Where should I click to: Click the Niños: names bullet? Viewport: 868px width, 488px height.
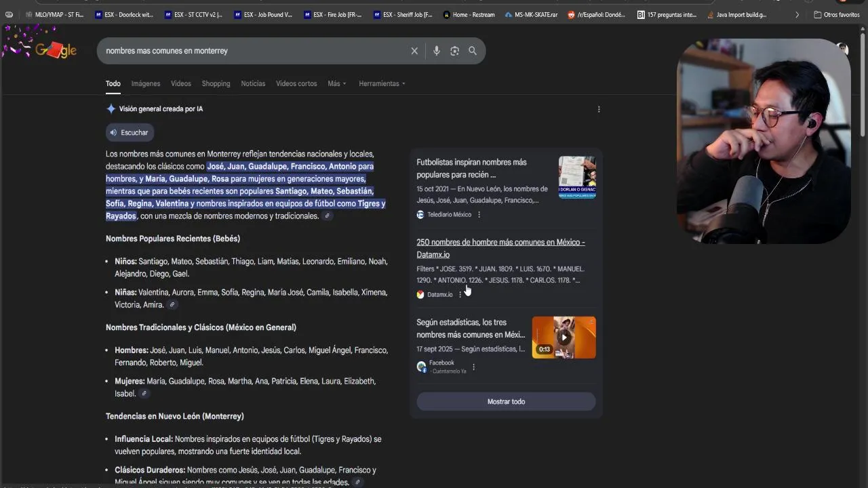click(251, 268)
